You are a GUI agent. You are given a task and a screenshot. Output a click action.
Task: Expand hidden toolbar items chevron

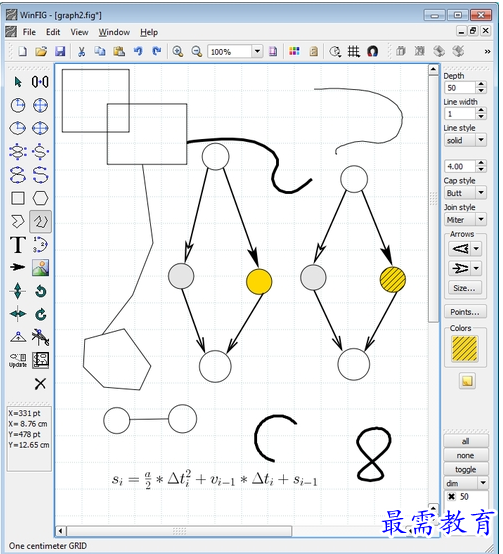(x=487, y=52)
